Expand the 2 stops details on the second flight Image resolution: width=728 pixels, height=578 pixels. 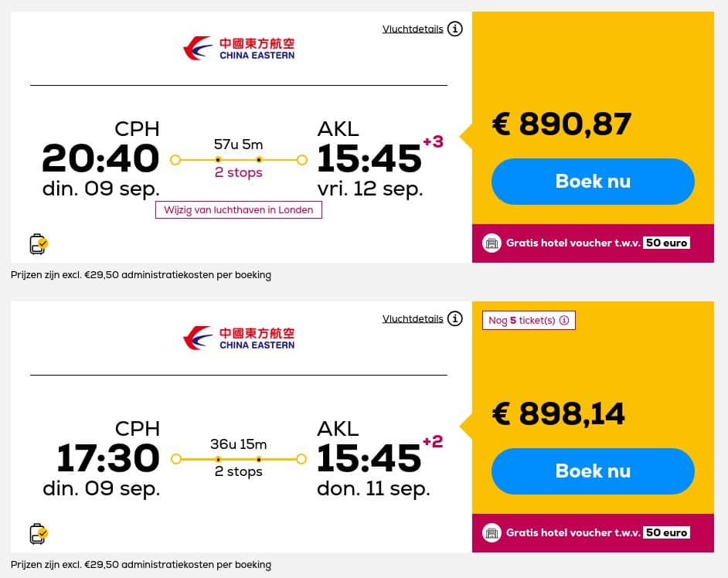pyautogui.click(x=238, y=471)
